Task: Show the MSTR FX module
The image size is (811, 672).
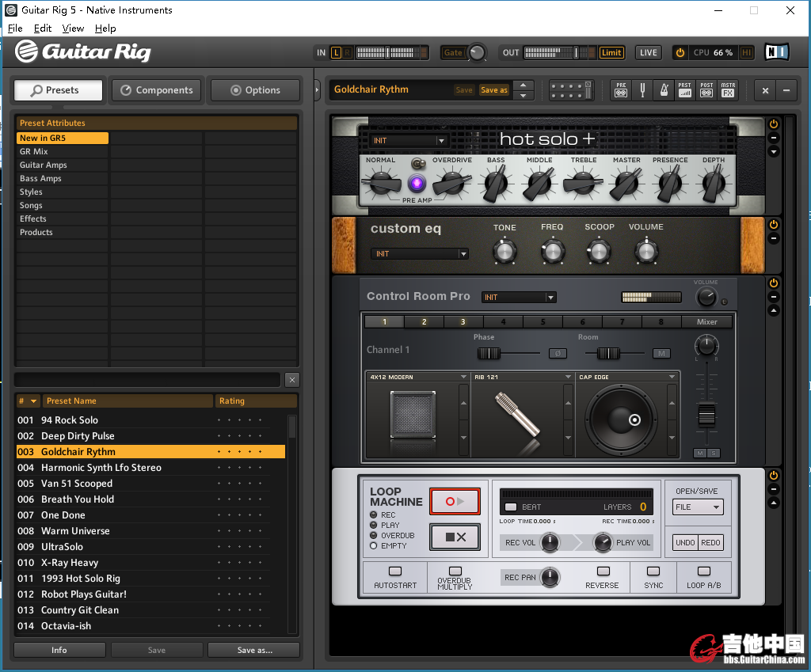Action: click(727, 90)
